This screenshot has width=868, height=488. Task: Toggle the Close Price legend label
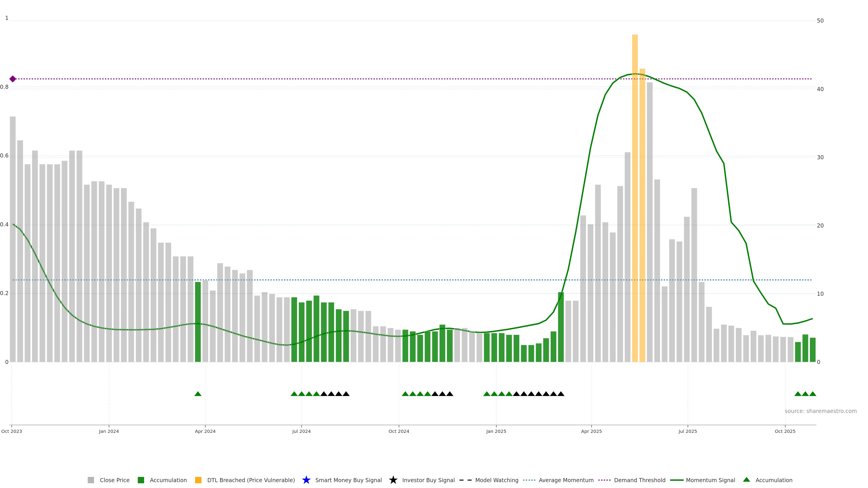coord(115,480)
